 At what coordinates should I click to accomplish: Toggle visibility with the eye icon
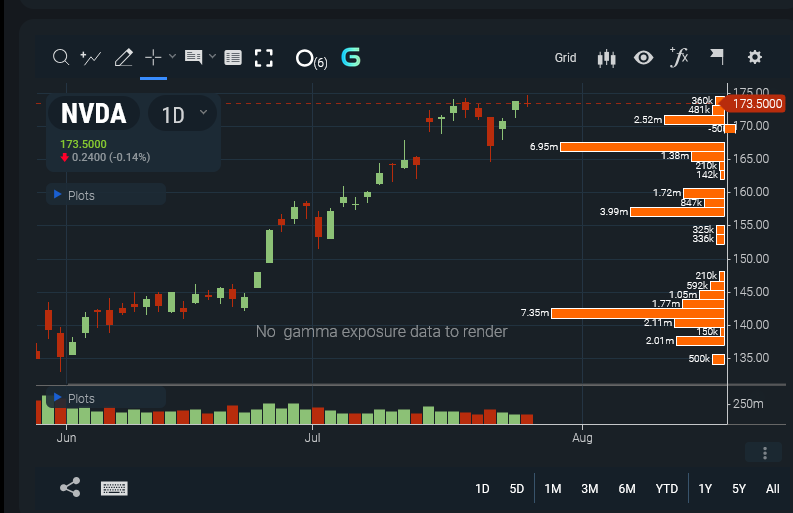click(643, 58)
